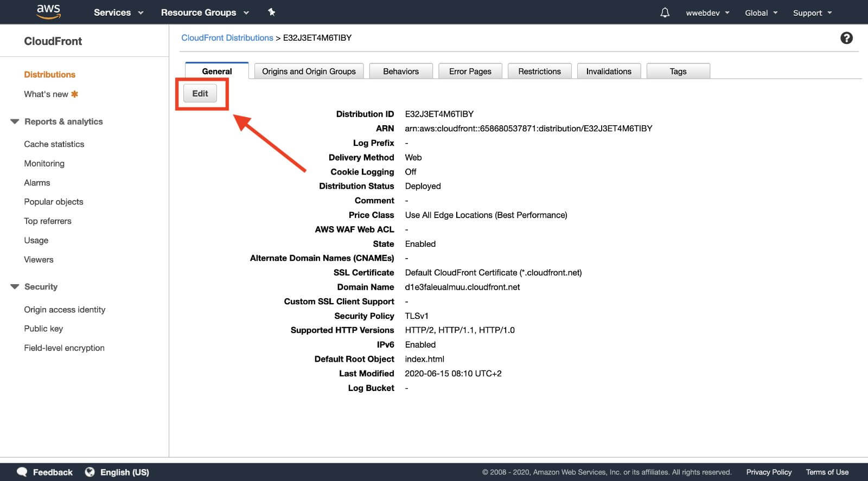Click the Default Root Object index.html
868x481 pixels.
[424, 359]
